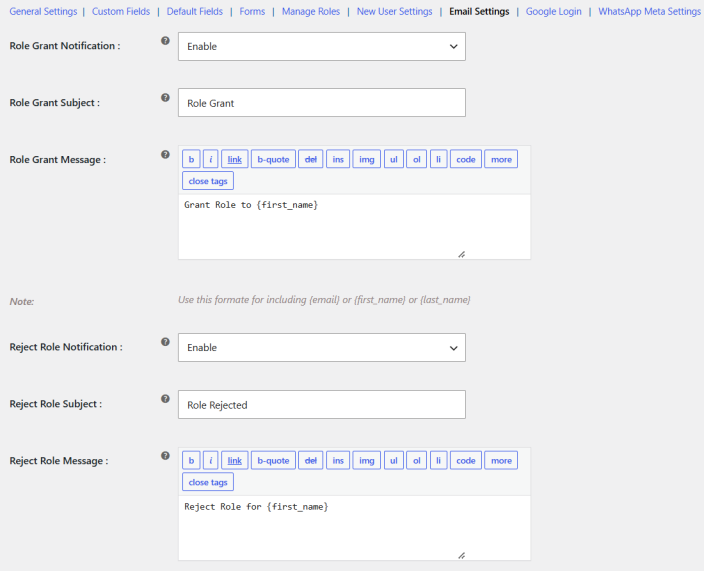Open the New User Settings tab
This screenshot has width=704, height=571.
(394, 11)
